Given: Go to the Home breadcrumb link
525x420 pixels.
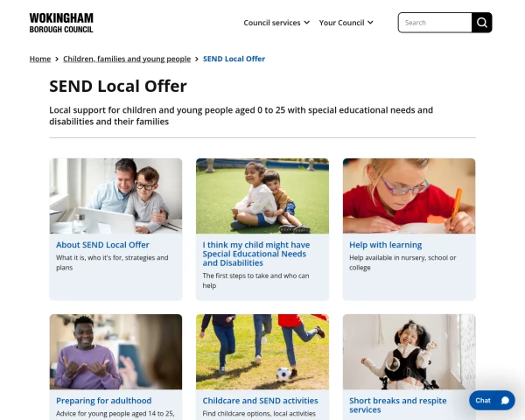Looking at the screenshot, I should tap(40, 59).
